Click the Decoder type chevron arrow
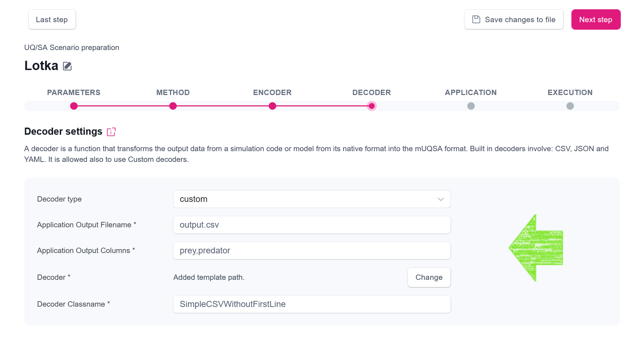Image resolution: width=644 pixels, height=342 pixels. pos(440,199)
